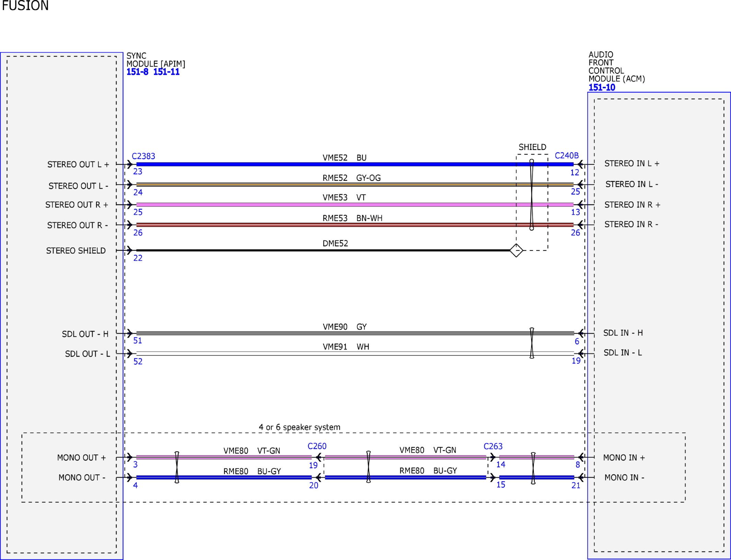Select connector label C2383
The width and height of the screenshot is (731, 560).
[x=143, y=156]
